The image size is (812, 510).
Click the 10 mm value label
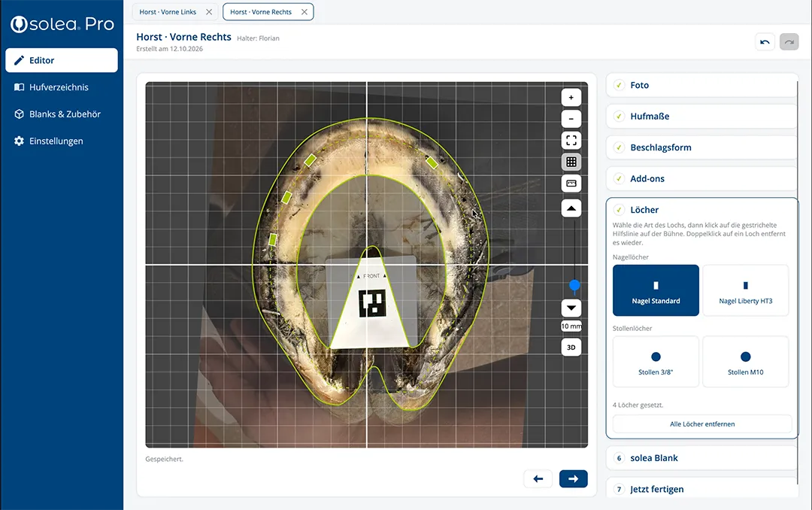[571, 326]
